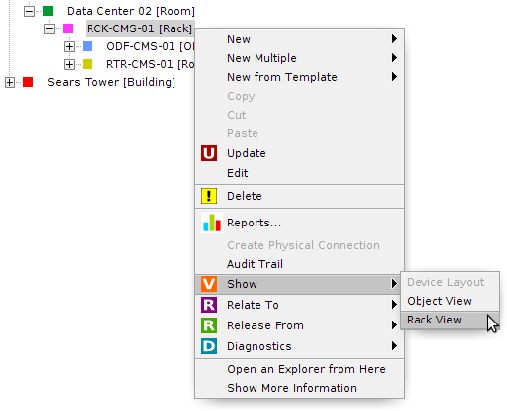507x411 pixels.
Task: Click the bar chart Reports icon
Action: tap(212, 222)
